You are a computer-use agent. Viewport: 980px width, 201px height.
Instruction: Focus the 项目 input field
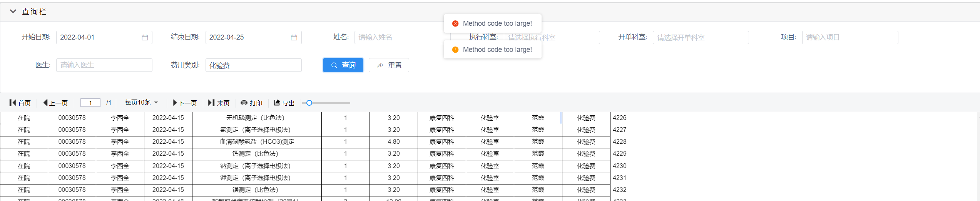850,37
